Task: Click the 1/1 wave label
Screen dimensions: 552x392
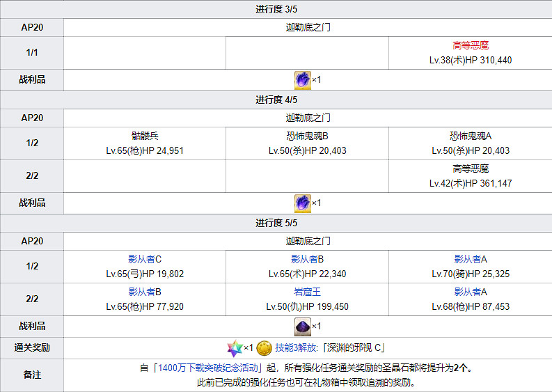Action: 32,53
